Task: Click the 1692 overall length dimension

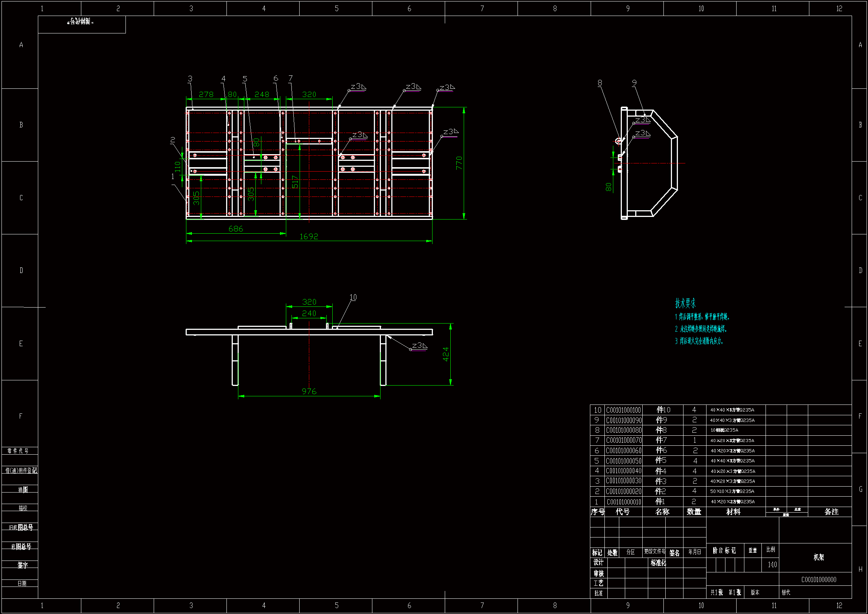Action: click(x=309, y=237)
